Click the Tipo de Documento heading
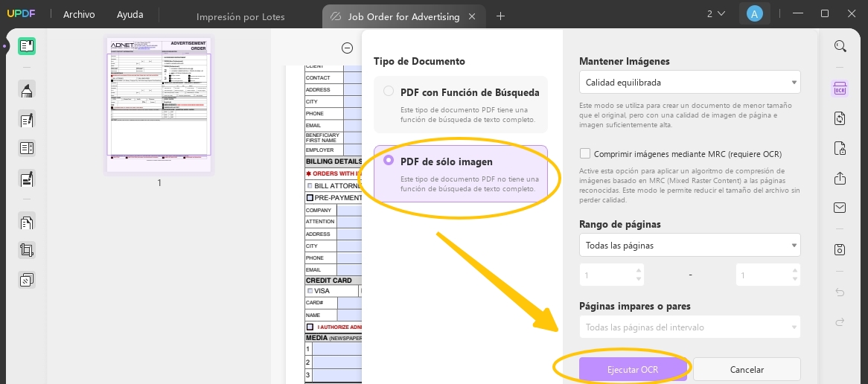The width and height of the screenshot is (868, 384). 419,61
